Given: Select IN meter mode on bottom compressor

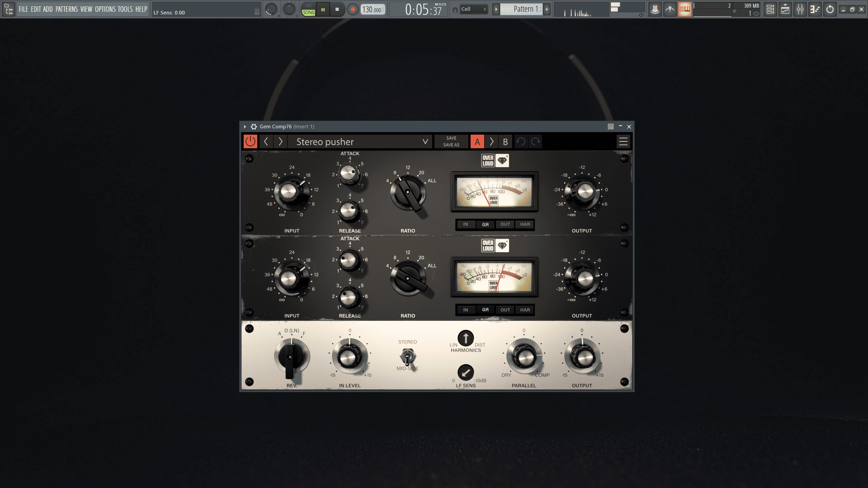Looking at the screenshot, I should (x=466, y=310).
